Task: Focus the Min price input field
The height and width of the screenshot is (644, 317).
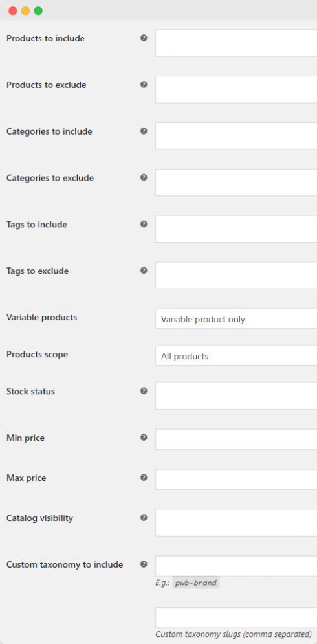Action: 236,439
